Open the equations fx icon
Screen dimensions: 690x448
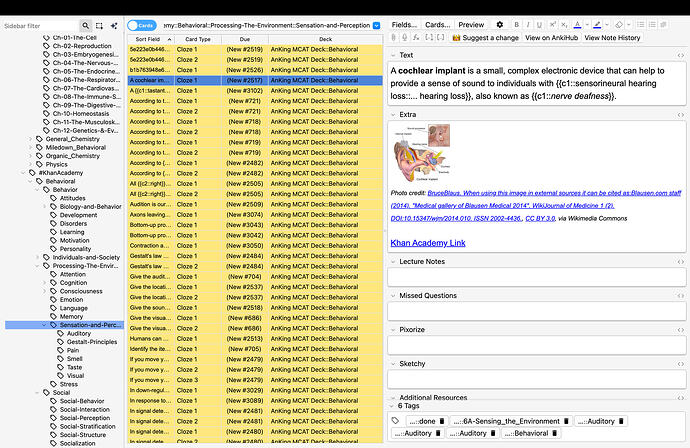[x=416, y=37]
